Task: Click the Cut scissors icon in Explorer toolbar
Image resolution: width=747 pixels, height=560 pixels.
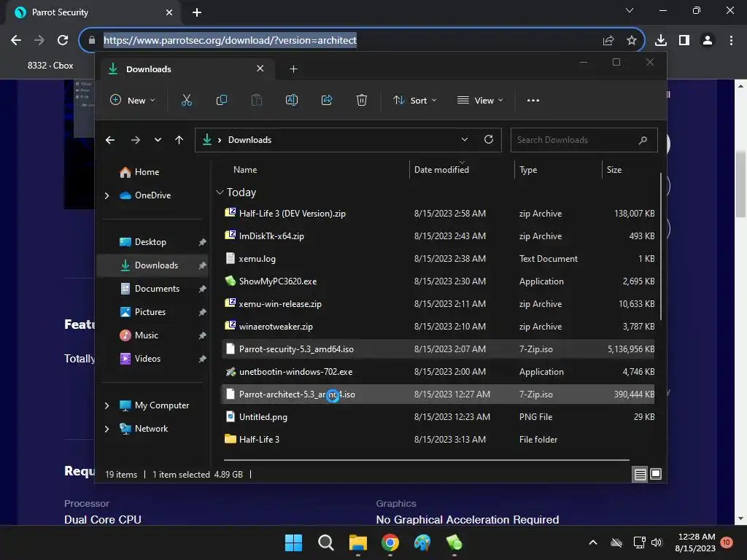Action: [x=186, y=100]
